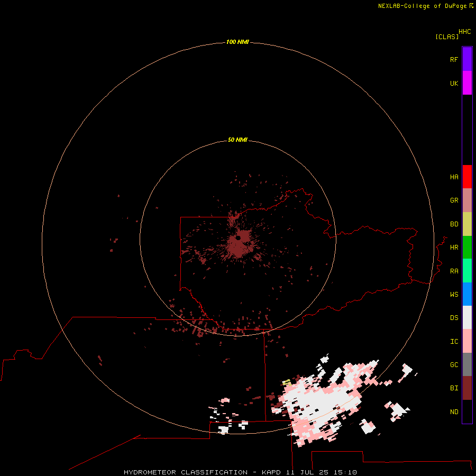Viewport: 476px width, 476px height.
Task: Click the 'WS' legend label
Action: pos(454,294)
